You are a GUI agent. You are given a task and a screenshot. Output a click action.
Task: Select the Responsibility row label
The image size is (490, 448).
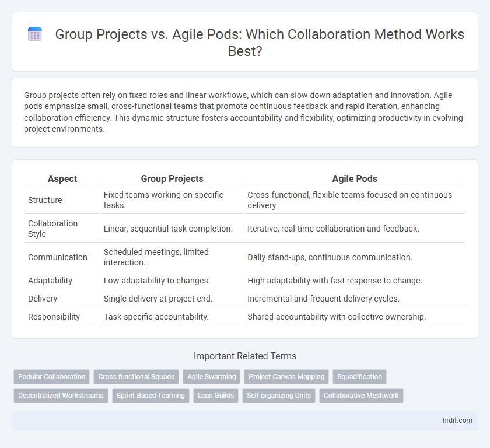[54, 317]
